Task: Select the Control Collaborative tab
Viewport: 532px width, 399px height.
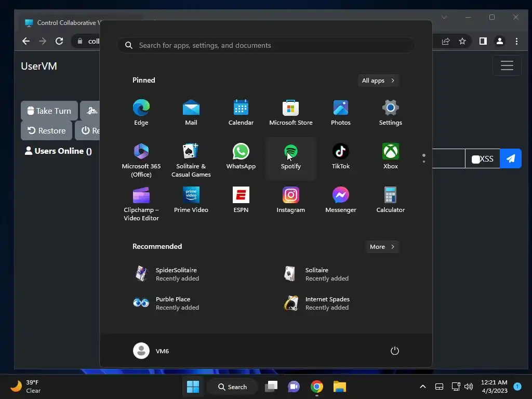Action: (x=63, y=23)
